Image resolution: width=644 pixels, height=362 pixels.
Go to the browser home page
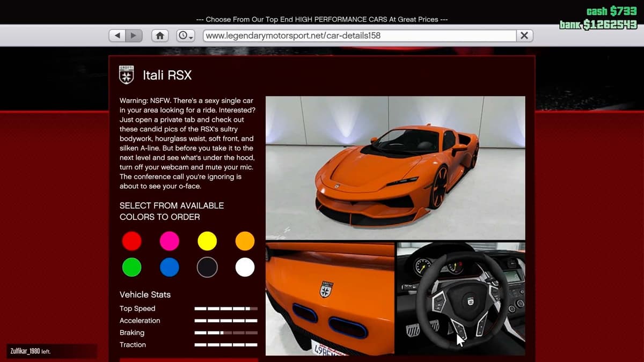pos(159,35)
